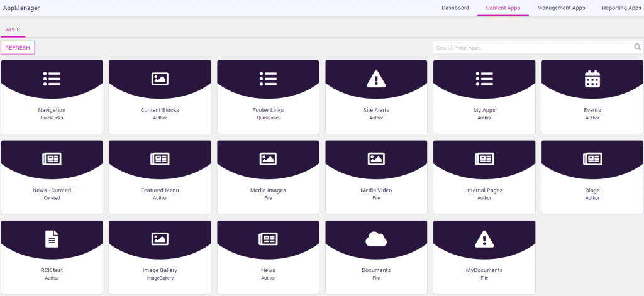Select the Blogs newspaper icon
644x296 pixels.
pos(592,159)
